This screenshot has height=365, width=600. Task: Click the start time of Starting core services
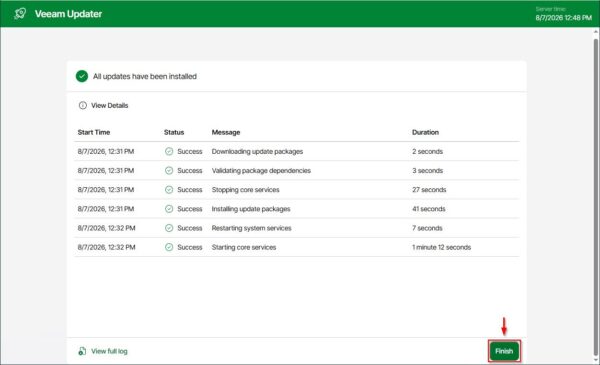click(106, 247)
